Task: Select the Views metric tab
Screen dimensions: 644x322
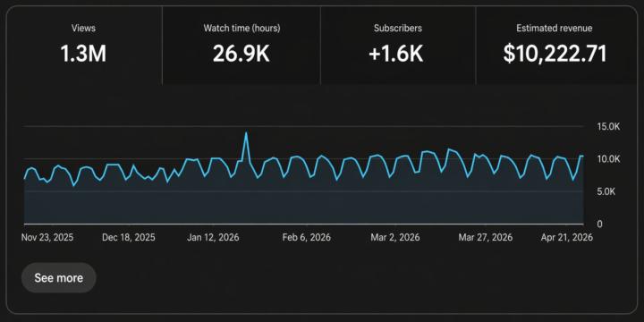Action: (x=84, y=46)
